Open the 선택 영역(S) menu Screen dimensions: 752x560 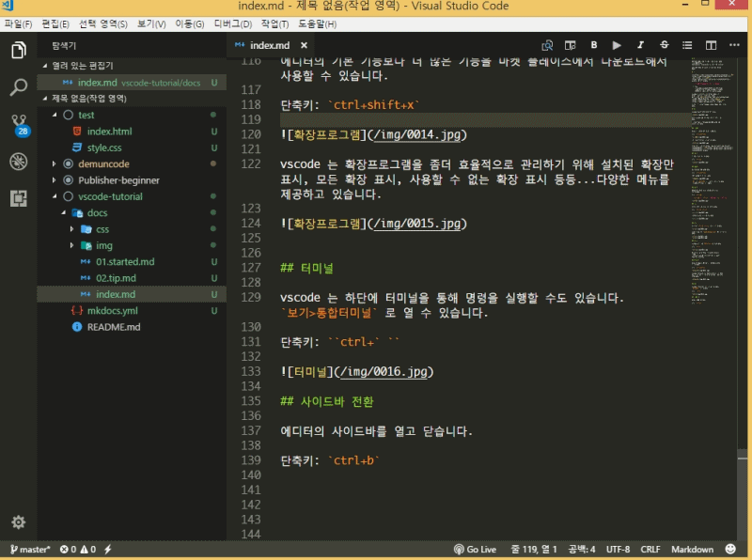pyautogui.click(x=103, y=24)
